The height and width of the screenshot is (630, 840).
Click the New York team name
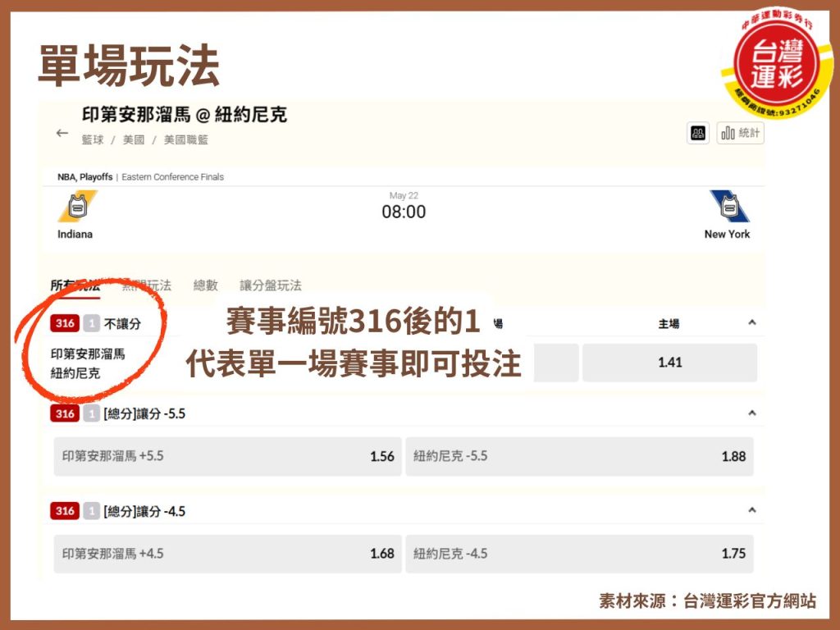(x=727, y=234)
